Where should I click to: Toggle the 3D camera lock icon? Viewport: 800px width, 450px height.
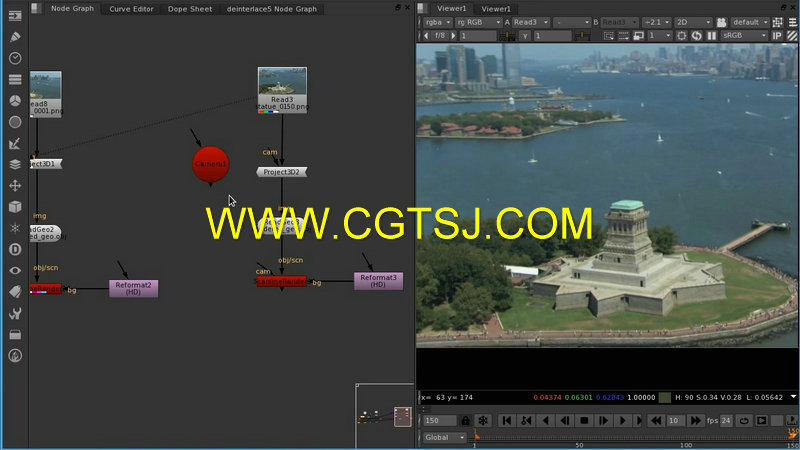click(x=721, y=22)
